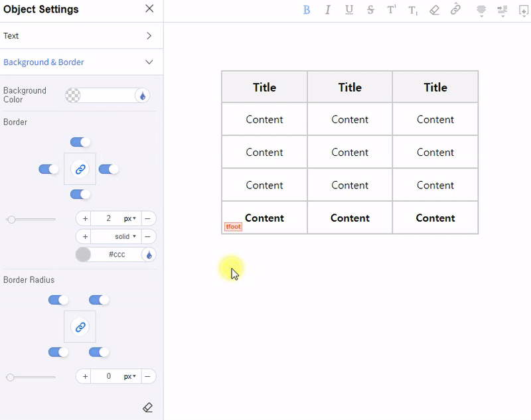
Task: Toggle bold text formatting
Action: [307, 10]
